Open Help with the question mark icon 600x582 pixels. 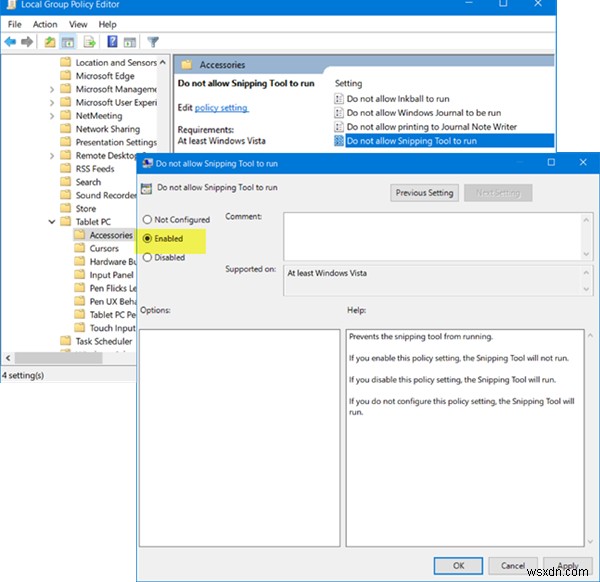coord(112,41)
